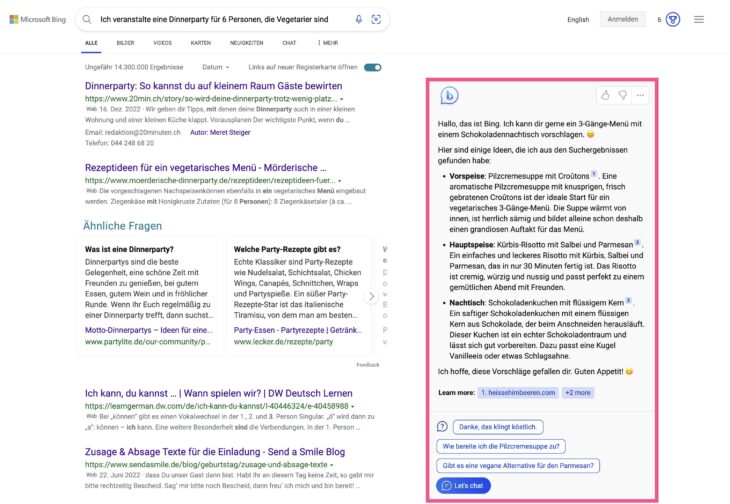Open citation 2 after Parmesan
The image size is (730, 504).
(637, 242)
